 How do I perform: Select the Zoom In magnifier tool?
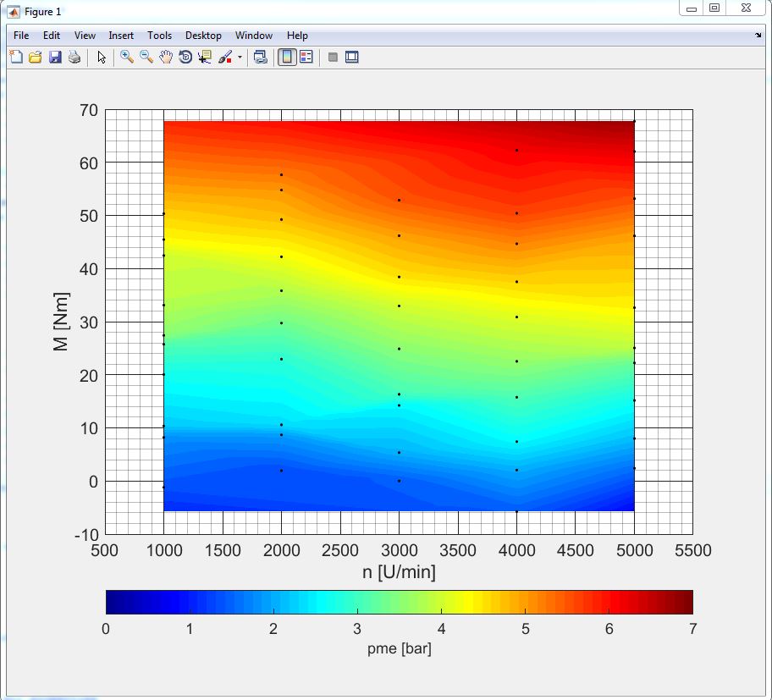127,58
